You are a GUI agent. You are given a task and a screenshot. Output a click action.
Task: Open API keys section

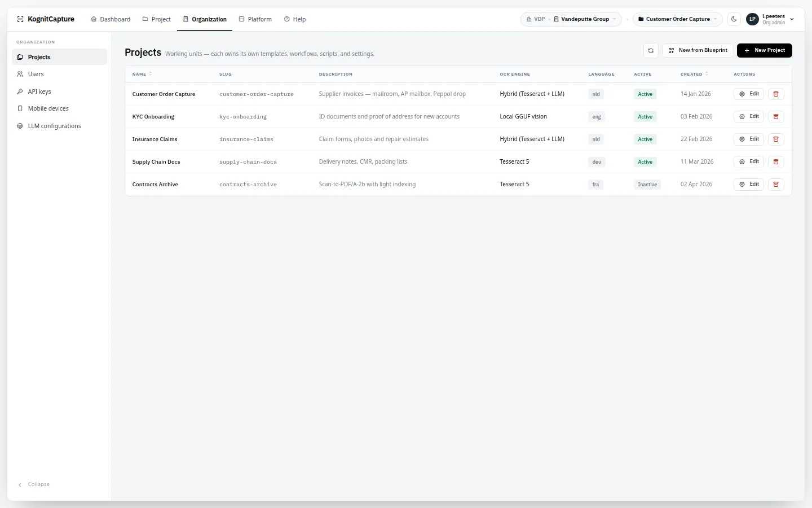coord(59,91)
